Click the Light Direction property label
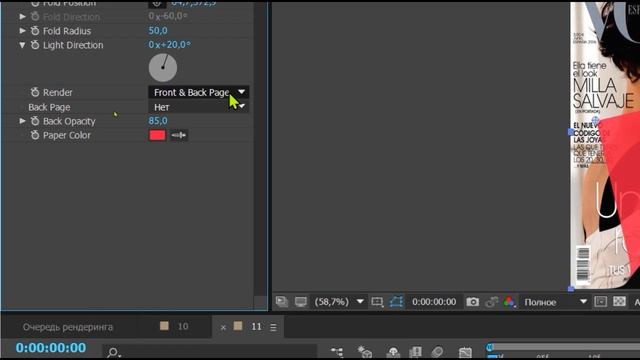640x360 pixels. pos(73,45)
